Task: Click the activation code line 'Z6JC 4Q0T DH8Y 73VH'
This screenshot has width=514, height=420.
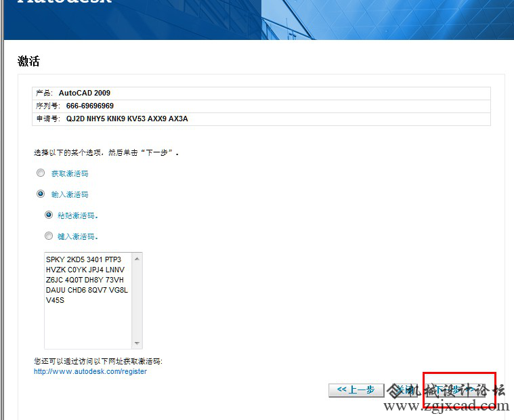Action: coord(85,280)
